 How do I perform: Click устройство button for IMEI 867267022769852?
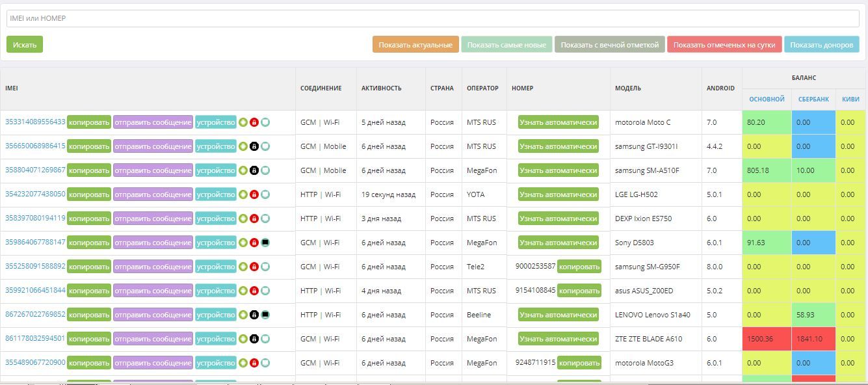pos(216,315)
